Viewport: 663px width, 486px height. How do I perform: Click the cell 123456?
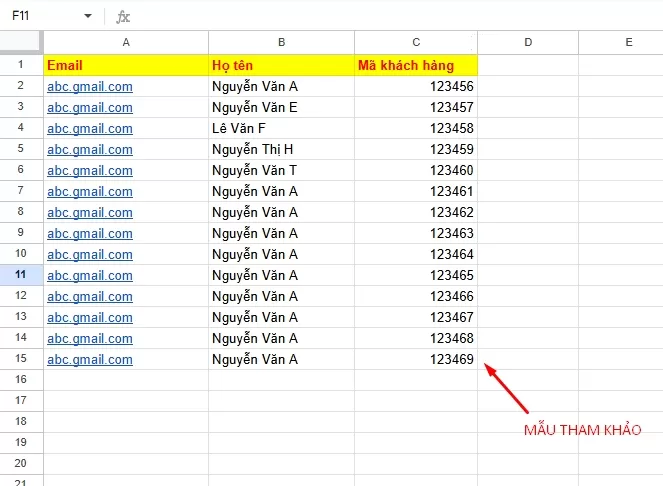pyautogui.click(x=416, y=86)
